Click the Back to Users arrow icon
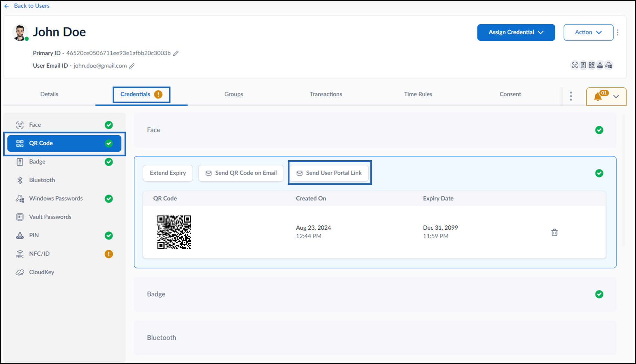 pyautogui.click(x=6, y=6)
